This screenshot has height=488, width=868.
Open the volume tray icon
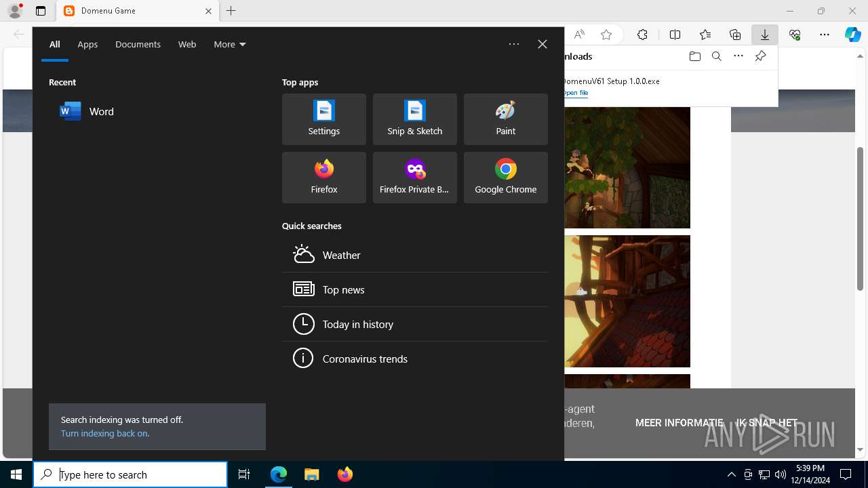[x=781, y=474]
